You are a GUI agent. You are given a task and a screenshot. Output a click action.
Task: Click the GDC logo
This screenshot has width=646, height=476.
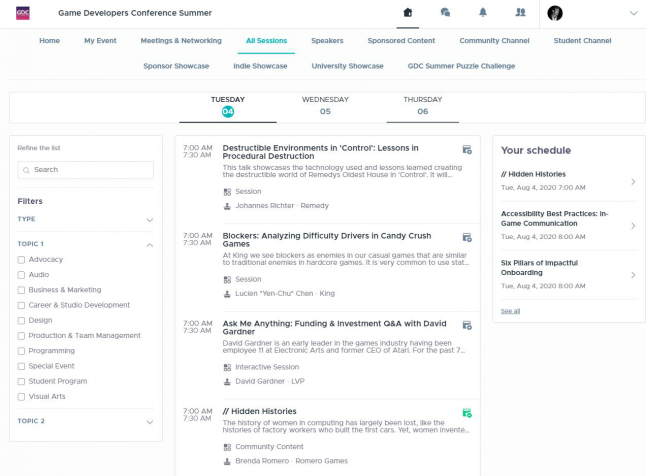22,13
